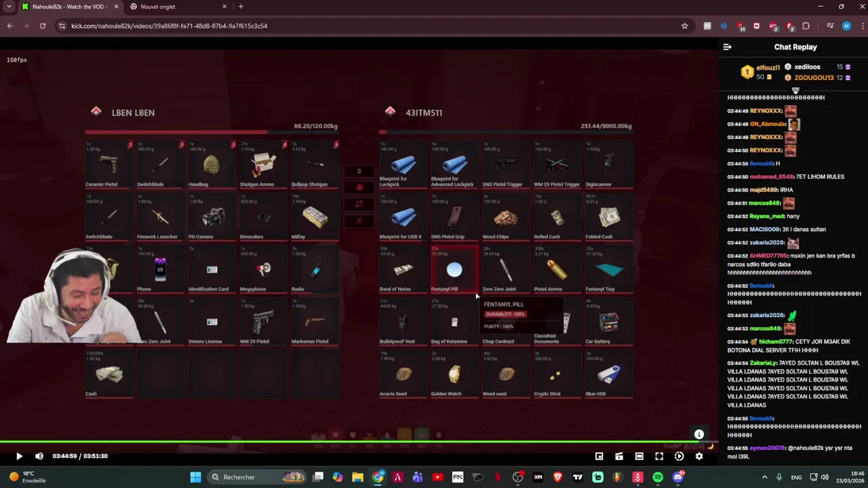Click the red X button between inventories
This screenshot has height=488, width=868.
(359, 221)
